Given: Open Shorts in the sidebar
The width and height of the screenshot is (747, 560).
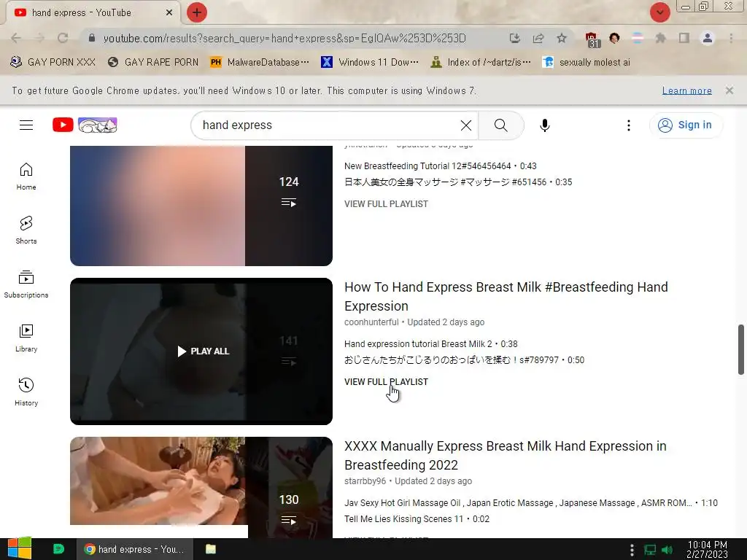Looking at the screenshot, I should tap(26, 230).
